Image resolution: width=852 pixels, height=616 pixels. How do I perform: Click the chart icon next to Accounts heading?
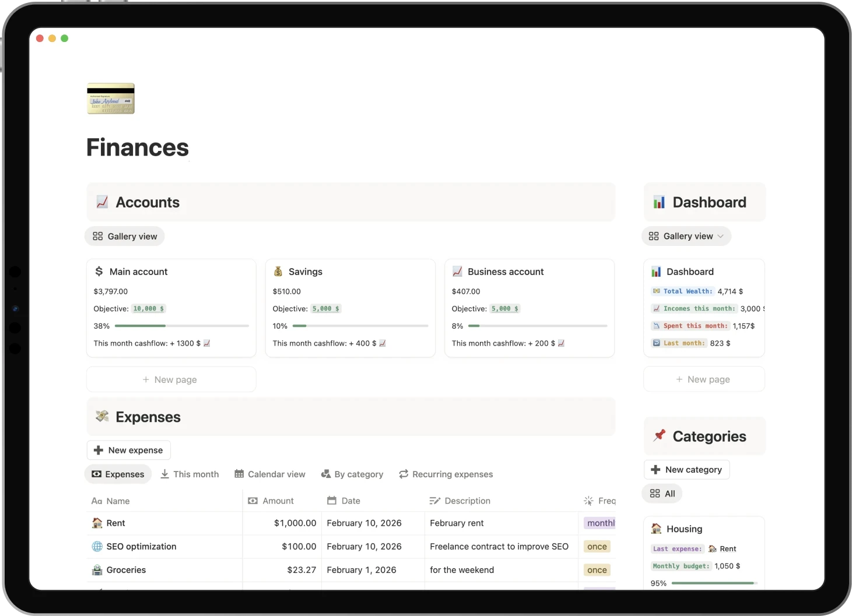[x=103, y=202]
